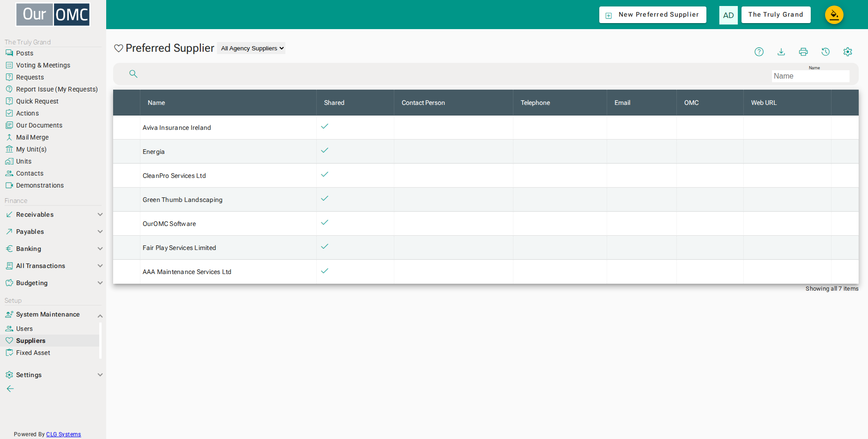Sort by the Email column header
Screen dimensions: 868x439
[622, 103]
